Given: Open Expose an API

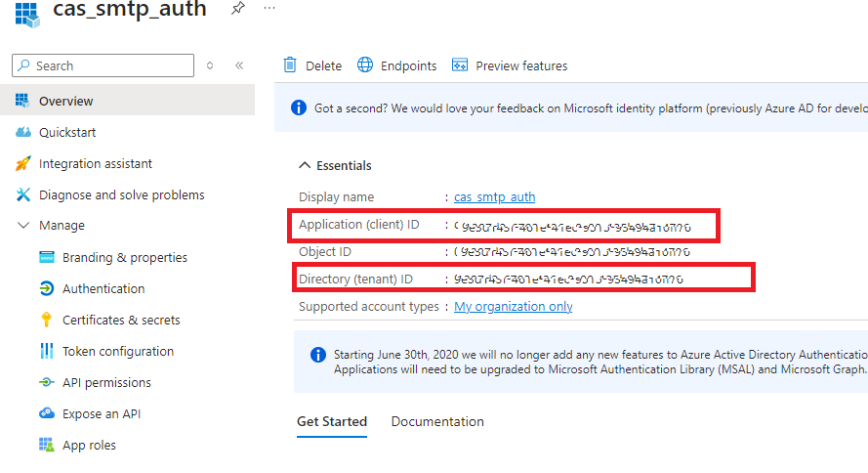Looking at the screenshot, I should pyautogui.click(x=102, y=413).
